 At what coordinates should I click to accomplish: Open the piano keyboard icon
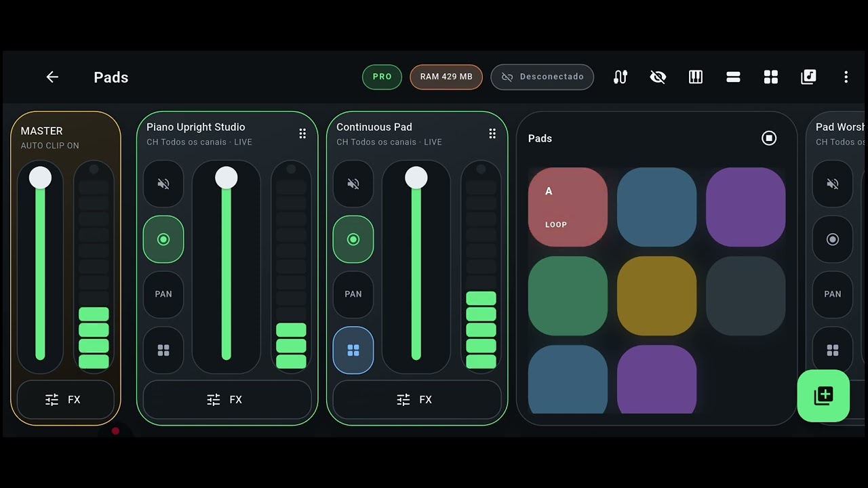tap(696, 77)
